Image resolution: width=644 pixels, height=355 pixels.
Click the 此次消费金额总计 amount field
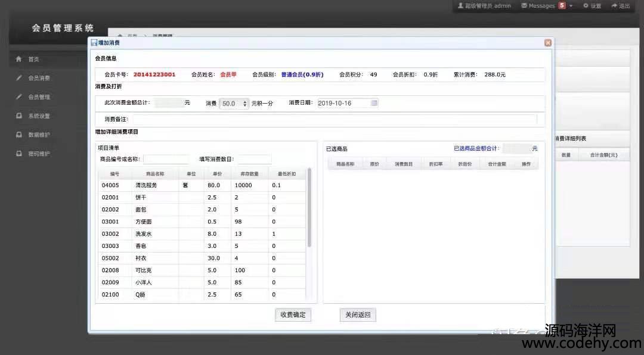pos(168,102)
